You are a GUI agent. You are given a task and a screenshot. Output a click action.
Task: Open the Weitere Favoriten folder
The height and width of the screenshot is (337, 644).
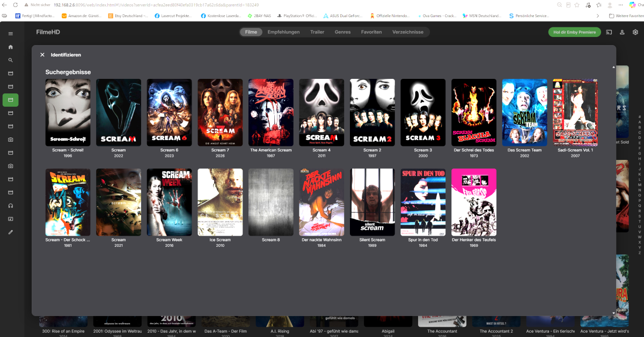point(626,16)
